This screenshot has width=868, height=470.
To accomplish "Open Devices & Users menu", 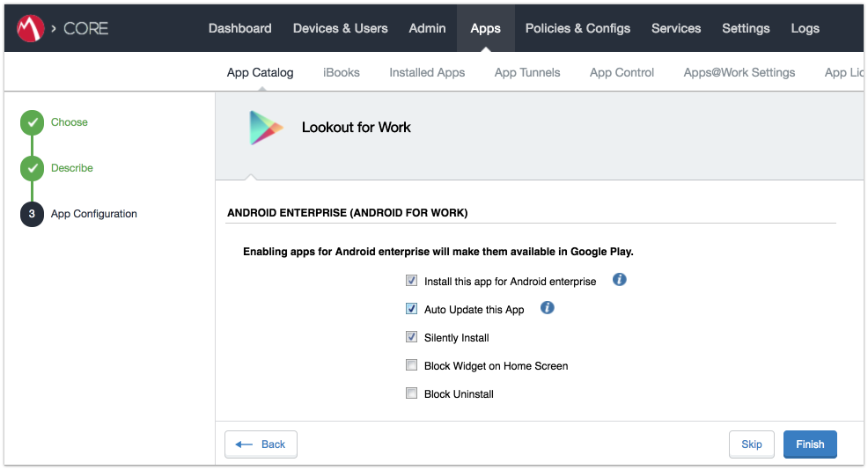I will click(x=341, y=28).
